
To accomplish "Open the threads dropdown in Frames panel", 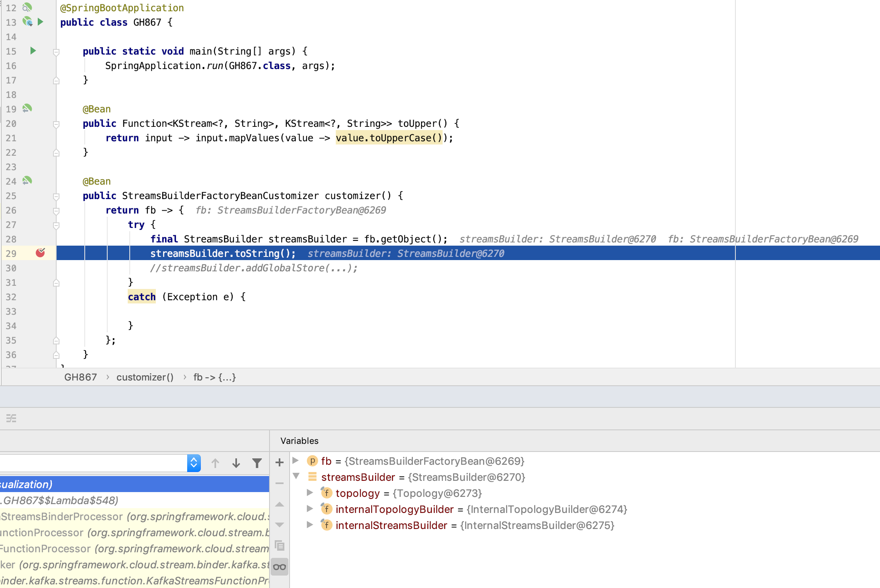I will [x=194, y=463].
